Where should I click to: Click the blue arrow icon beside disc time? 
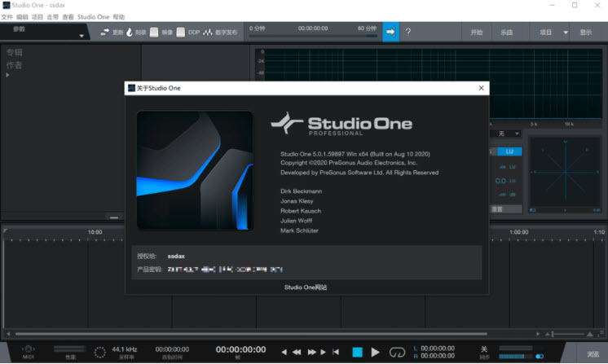[x=390, y=33]
